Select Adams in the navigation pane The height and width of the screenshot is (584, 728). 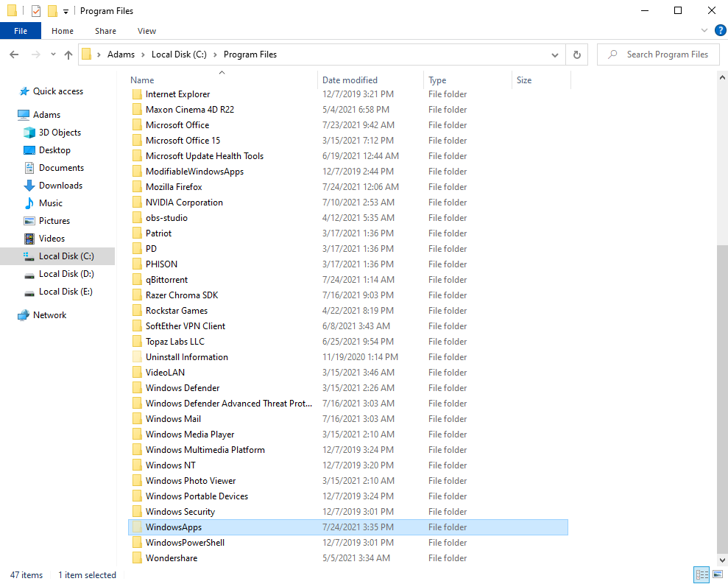pos(46,115)
